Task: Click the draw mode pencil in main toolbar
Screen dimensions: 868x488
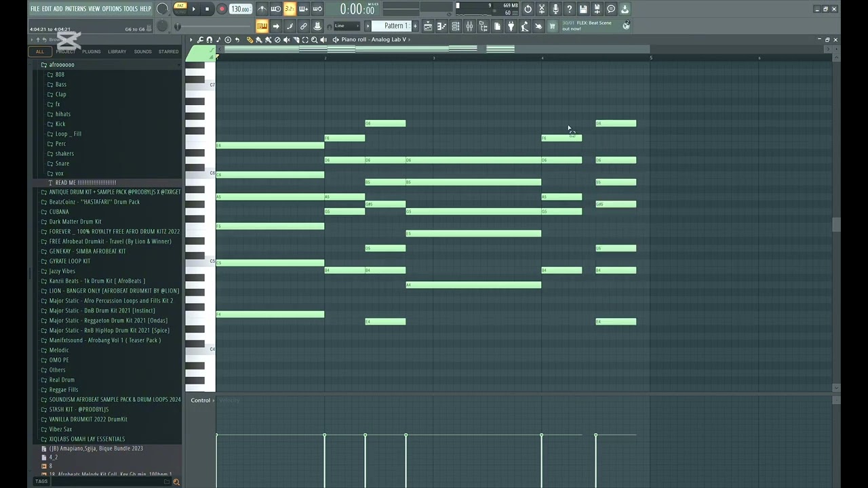Action: pyautogui.click(x=290, y=26)
